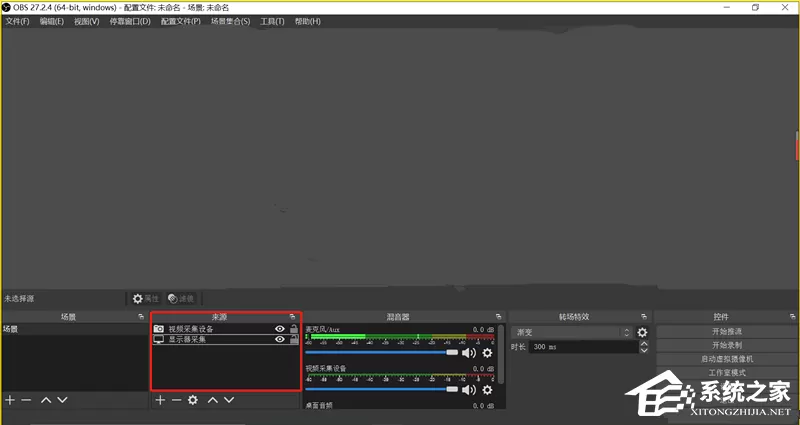This screenshot has height=425, width=800.
Task: Open 麦克风/Aux audio settings gear
Action: point(488,353)
